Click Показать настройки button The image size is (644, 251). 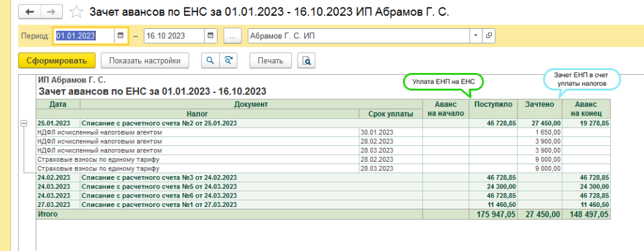(145, 61)
